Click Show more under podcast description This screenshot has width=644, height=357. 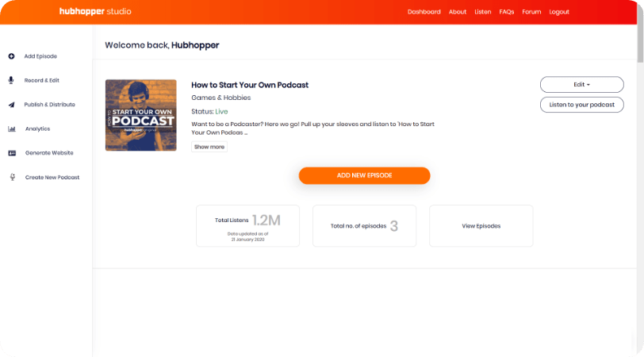[209, 147]
